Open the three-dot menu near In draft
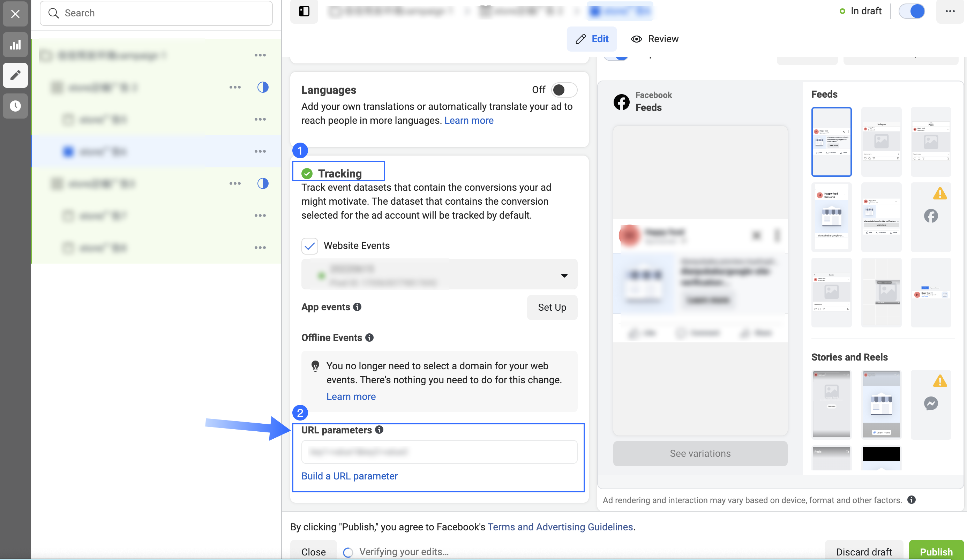967x560 pixels. (x=950, y=11)
